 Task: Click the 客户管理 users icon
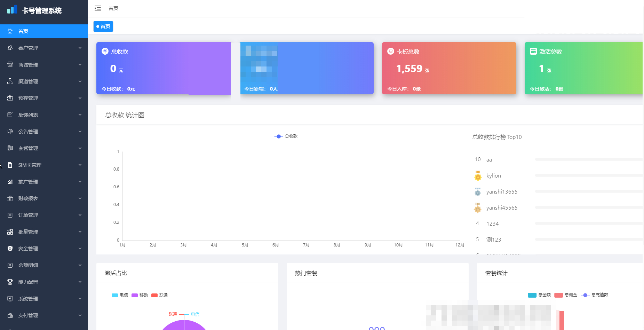click(10, 48)
